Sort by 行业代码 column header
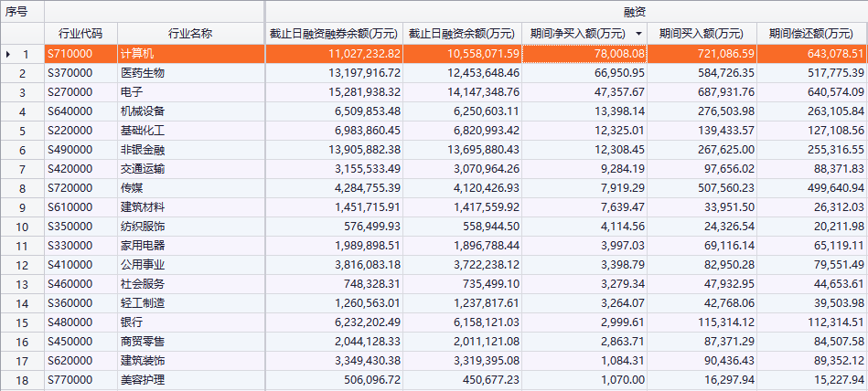This screenshot has width=868, height=391. 80,34
